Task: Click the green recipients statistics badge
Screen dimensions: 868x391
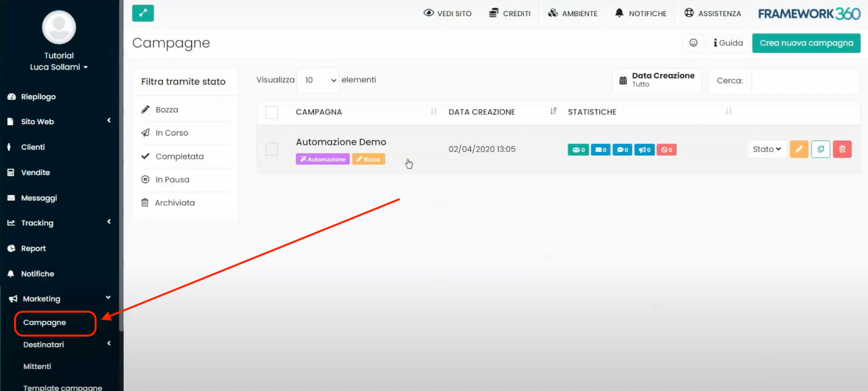Action: tap(578, 150)
